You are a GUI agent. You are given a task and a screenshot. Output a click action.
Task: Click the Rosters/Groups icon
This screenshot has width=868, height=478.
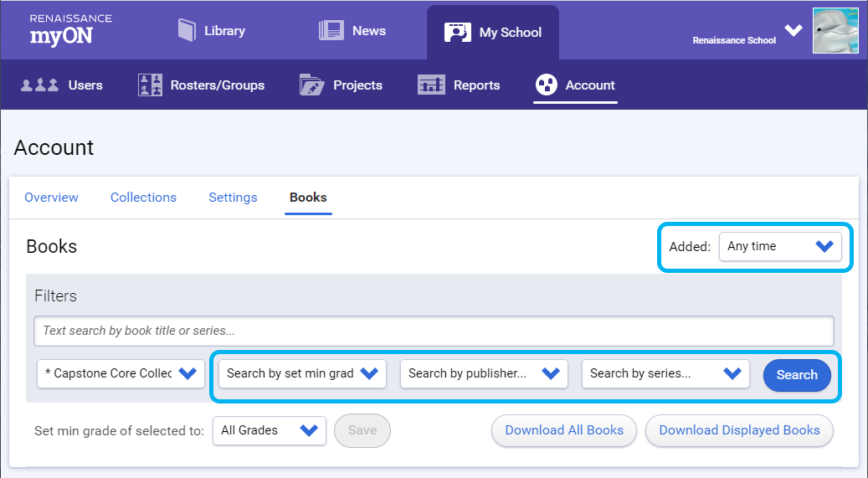[150, 85]
